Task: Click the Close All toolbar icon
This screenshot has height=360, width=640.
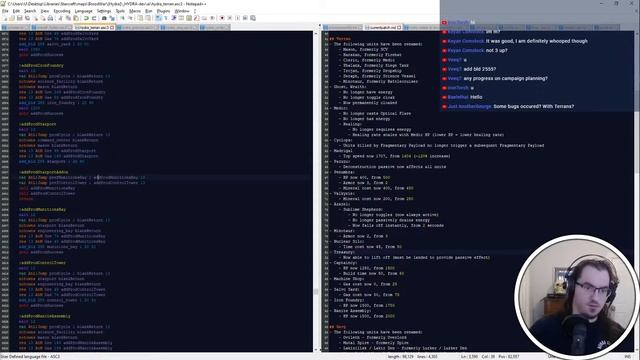Action: [42, 18]
